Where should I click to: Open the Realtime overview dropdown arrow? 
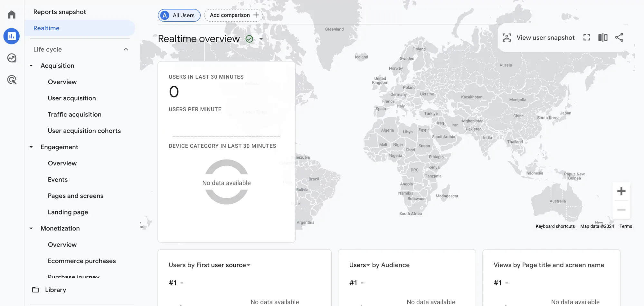[x=261, y=39]
